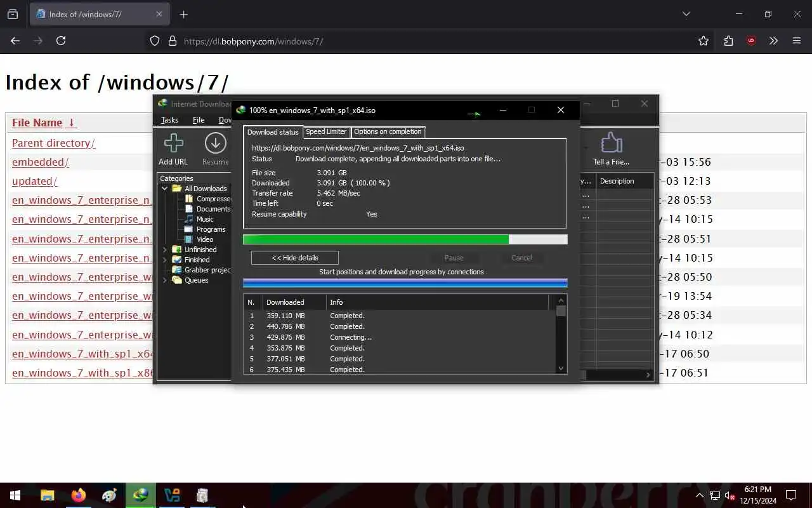Click the << Hide details button

(x=295, y=258)
